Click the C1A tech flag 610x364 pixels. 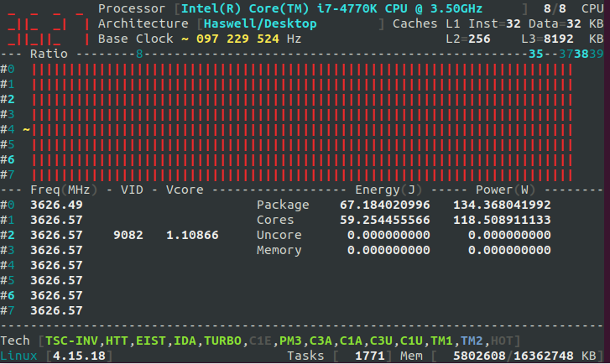(351, 341)
